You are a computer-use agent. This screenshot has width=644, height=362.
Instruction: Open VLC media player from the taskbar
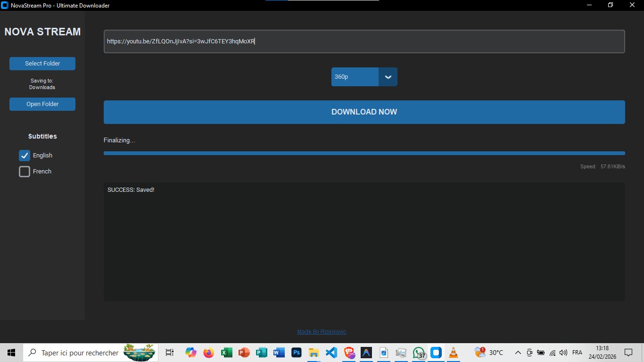[454, 353]
